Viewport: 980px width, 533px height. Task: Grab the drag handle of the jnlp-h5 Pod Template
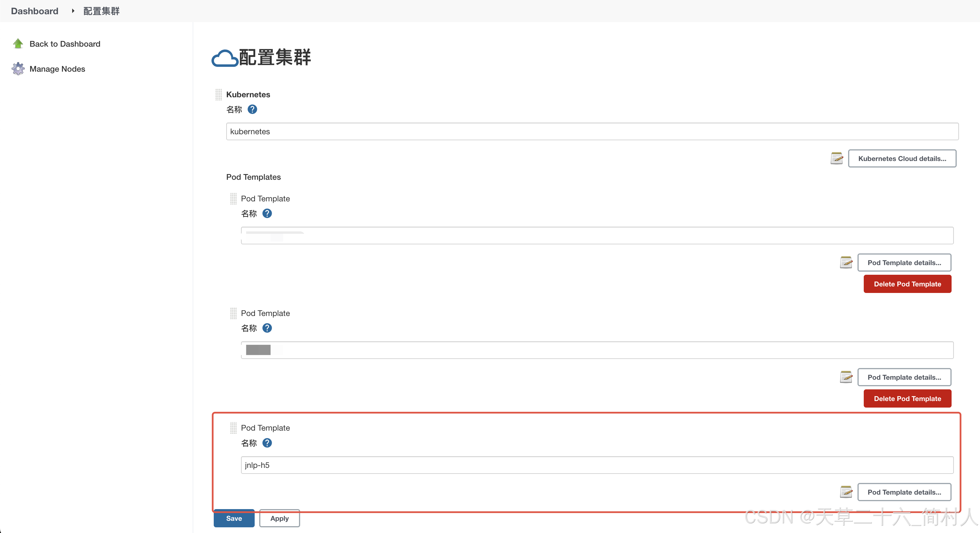pyautogui.click(x=233, y=428)
